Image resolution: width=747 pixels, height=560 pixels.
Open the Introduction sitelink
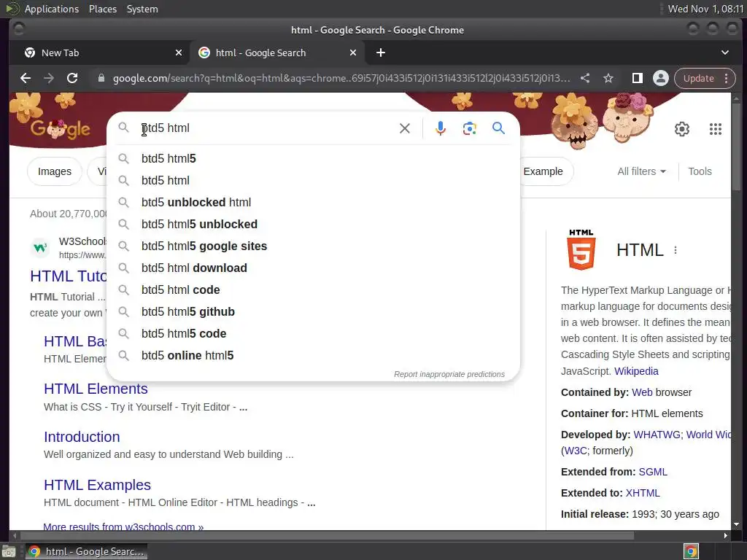tap(82, 437)
